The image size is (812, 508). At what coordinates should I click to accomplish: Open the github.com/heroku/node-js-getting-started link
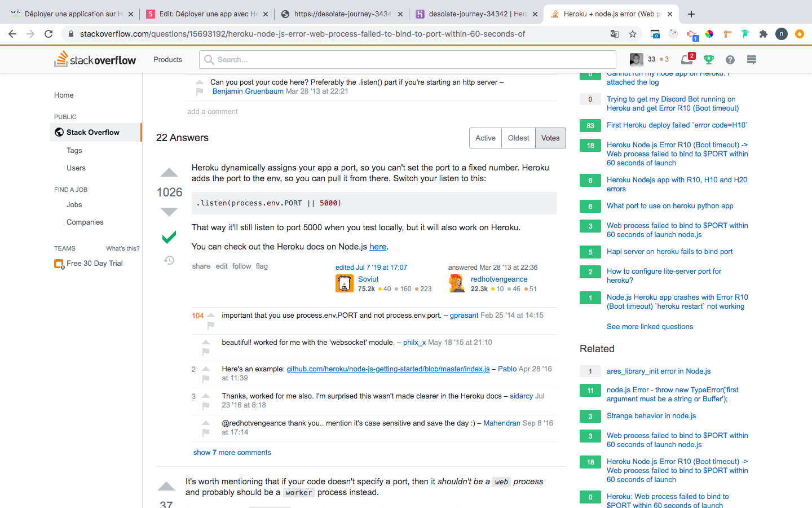388,369
